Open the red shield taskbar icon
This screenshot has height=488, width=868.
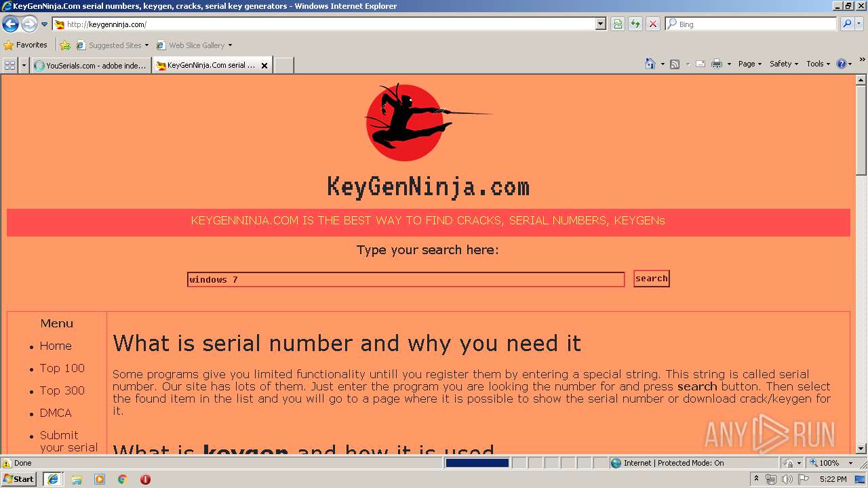pyautogui.click(x=145, y=479)
